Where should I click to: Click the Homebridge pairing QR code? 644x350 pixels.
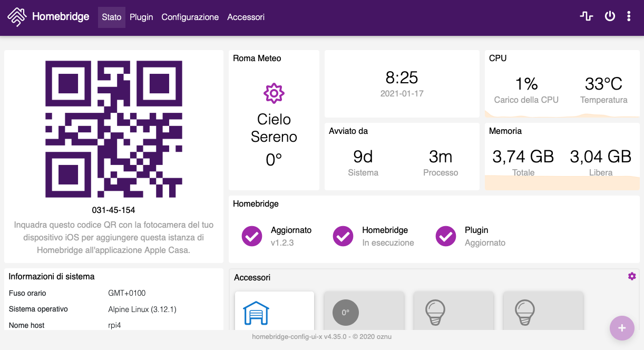click(114, 129)
